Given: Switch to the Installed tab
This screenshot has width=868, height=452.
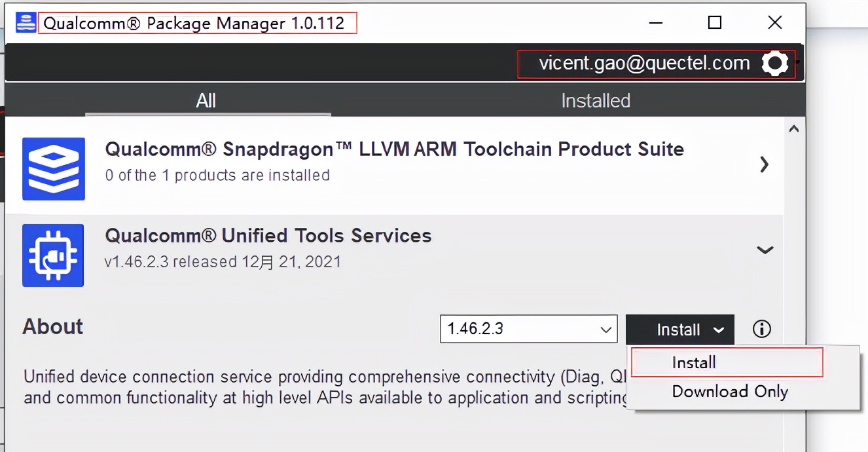Looking at the screenshot, I should point(595,100).
